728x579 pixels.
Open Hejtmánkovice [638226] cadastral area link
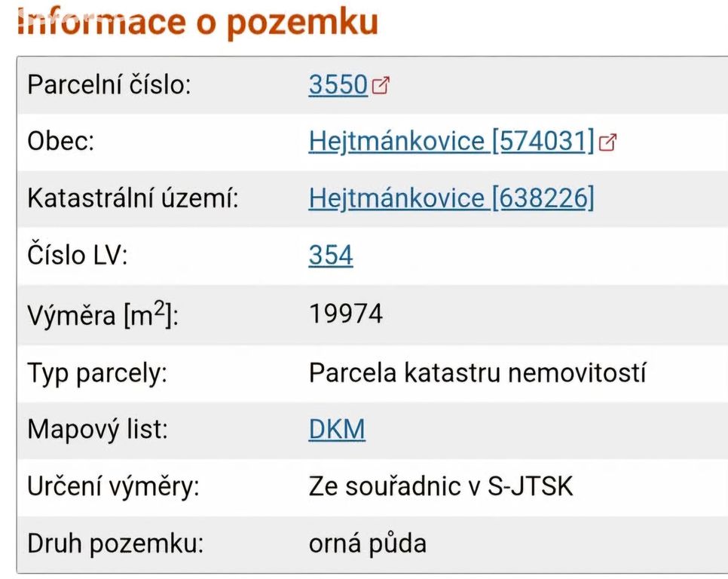pyautogui.click(x=451, y=198)
